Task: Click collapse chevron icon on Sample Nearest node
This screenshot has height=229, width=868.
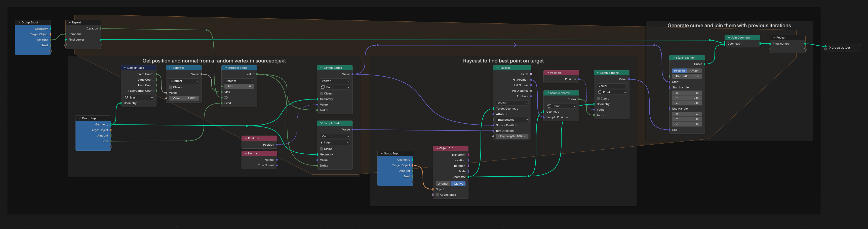Action: click(x=548, y=93)
